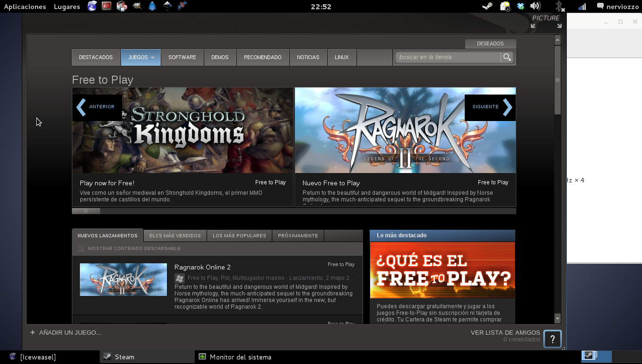Viewport: 642px width, 364px height.
Task: Open the Steam icon in the system tray
Action: (x=487, y=6)
